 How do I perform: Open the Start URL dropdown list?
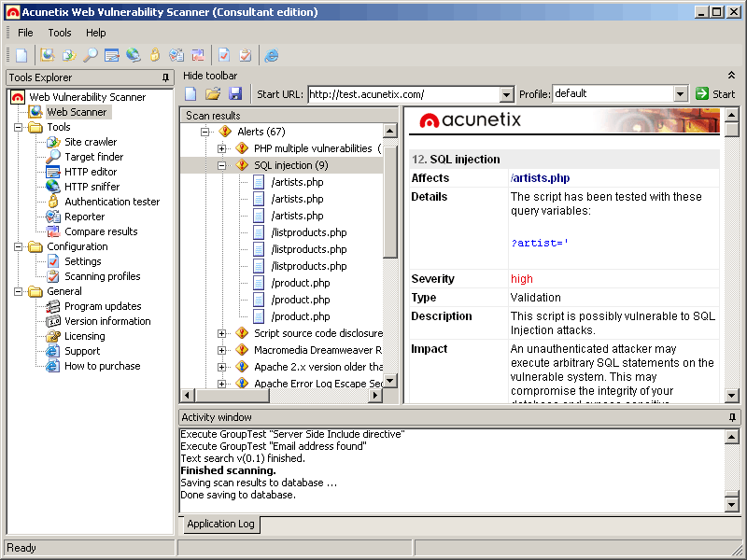(x=506, y=94)
